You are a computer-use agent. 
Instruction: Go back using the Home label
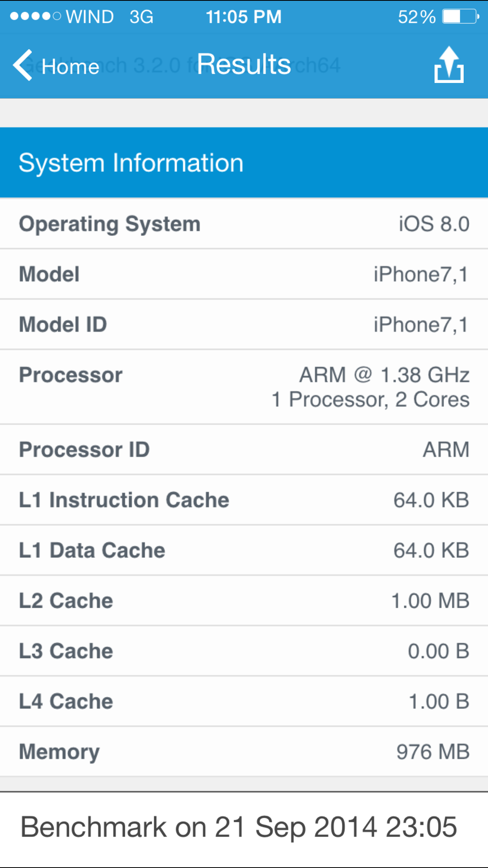click(x=70, y=66)
